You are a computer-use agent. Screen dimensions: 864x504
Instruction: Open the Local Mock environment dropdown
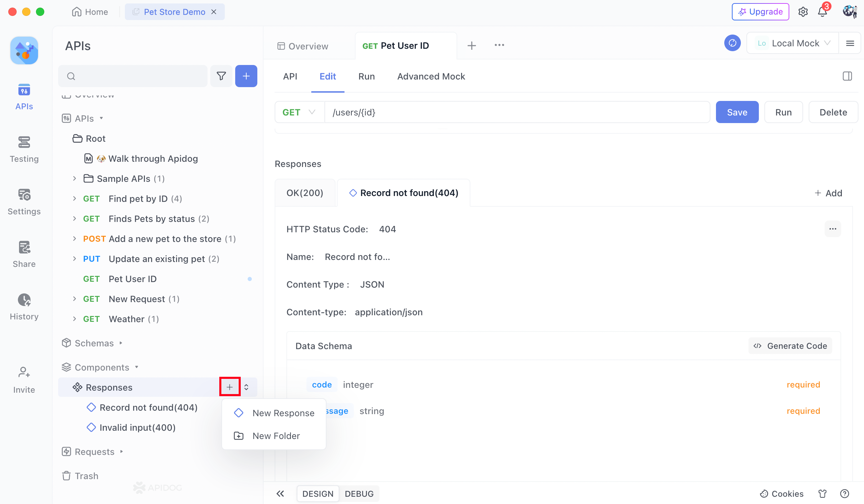pyautogui.click(x=795, y=43)
